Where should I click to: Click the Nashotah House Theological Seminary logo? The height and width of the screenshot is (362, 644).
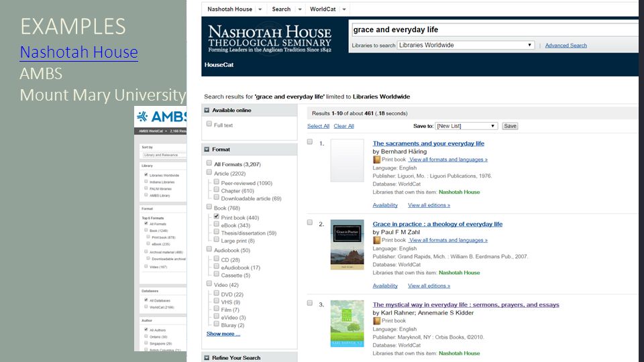coord(270,39)
